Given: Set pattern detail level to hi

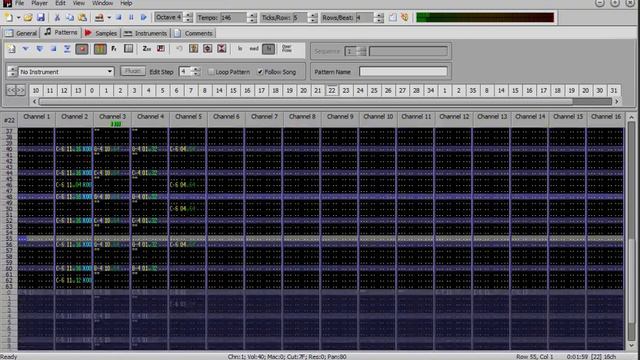Looking at the screenshot, I should 268,49.
